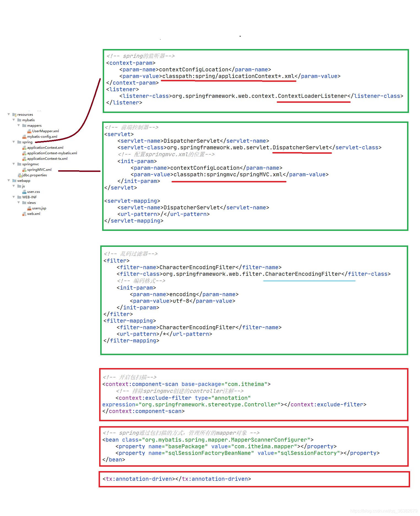The image size is (420, 516).
Task: Click the 'org.springframework.web.servlet.DispatcherServlet' servlet-class line
Action: pos(250,148)
